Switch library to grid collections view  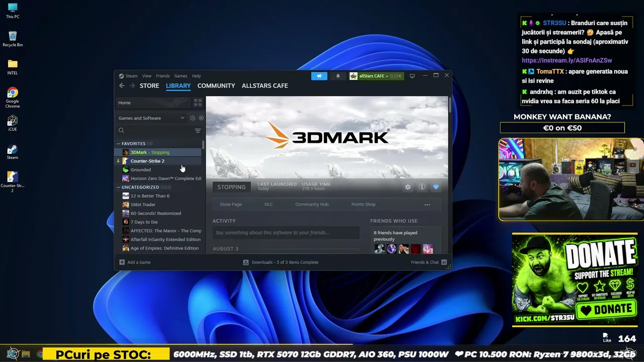(x=198, y=103)
